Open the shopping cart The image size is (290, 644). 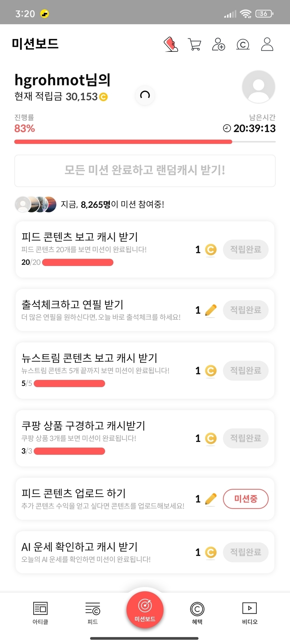point(194,44)
